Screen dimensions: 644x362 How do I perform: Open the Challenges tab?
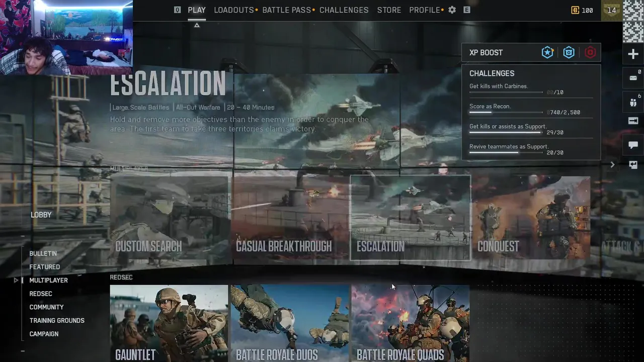tap(344, 10)
